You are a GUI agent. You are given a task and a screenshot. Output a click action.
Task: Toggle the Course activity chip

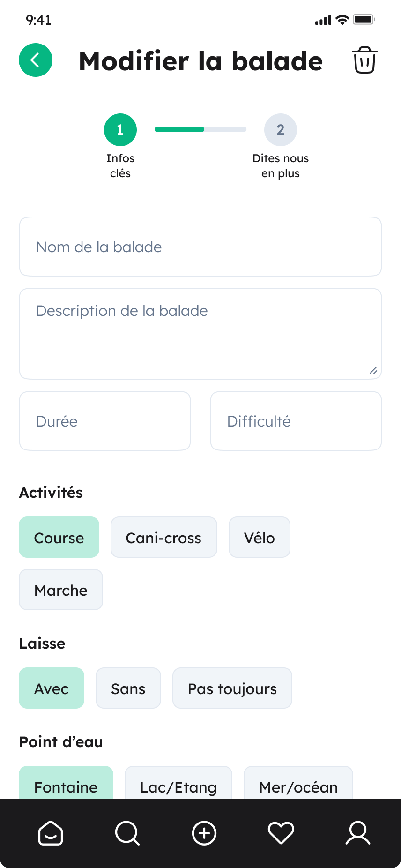(x=59, y=537)
